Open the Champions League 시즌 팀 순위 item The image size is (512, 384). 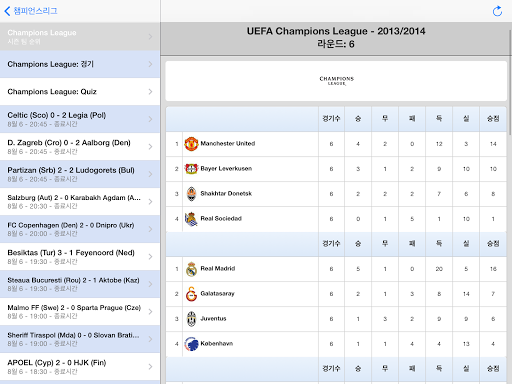(x=80, y=37)
